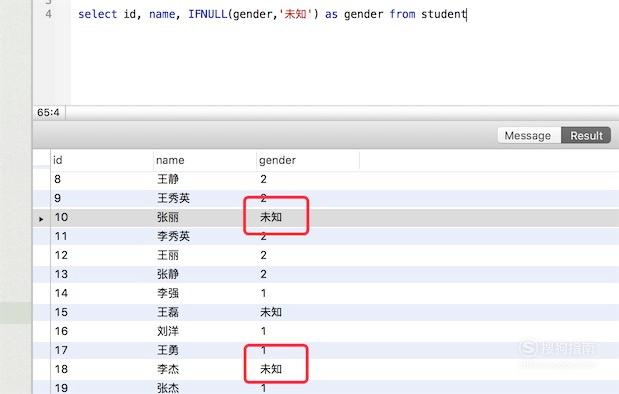Select name cell 王磊

(x=168, y=312)
